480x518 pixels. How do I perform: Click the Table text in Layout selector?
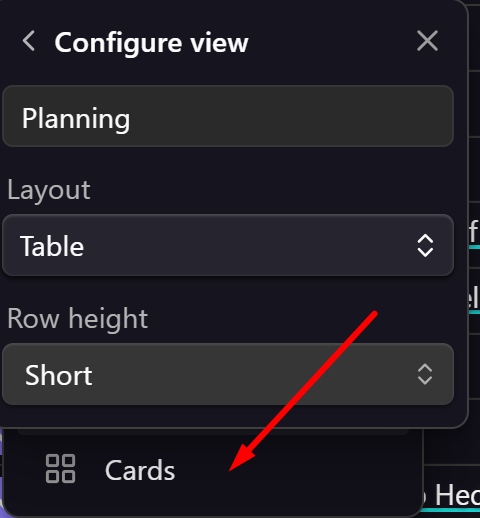[52, 246]
